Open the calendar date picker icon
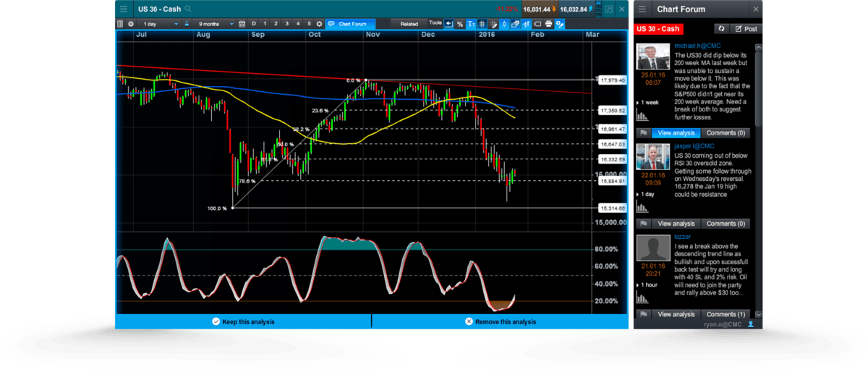This screenshot has width=868, height=372. click(x=242, y=24)
